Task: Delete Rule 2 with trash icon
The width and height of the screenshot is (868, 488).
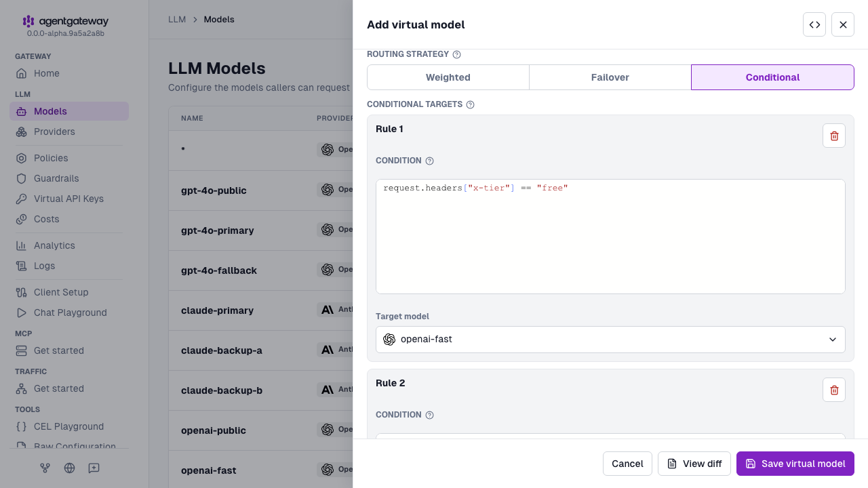Action: click(834, 390)
